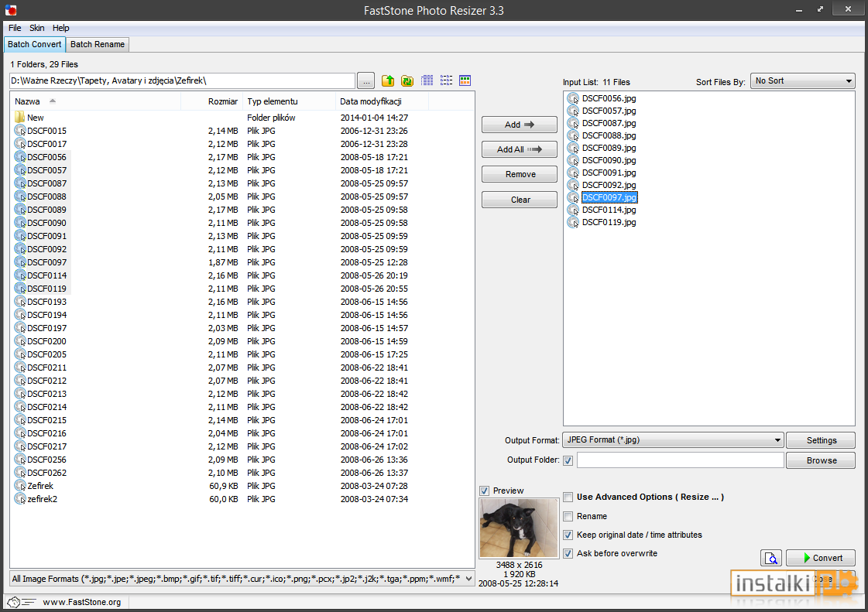Toggle the Preview checkbox
868x612 pixels.
click(485, 491)
